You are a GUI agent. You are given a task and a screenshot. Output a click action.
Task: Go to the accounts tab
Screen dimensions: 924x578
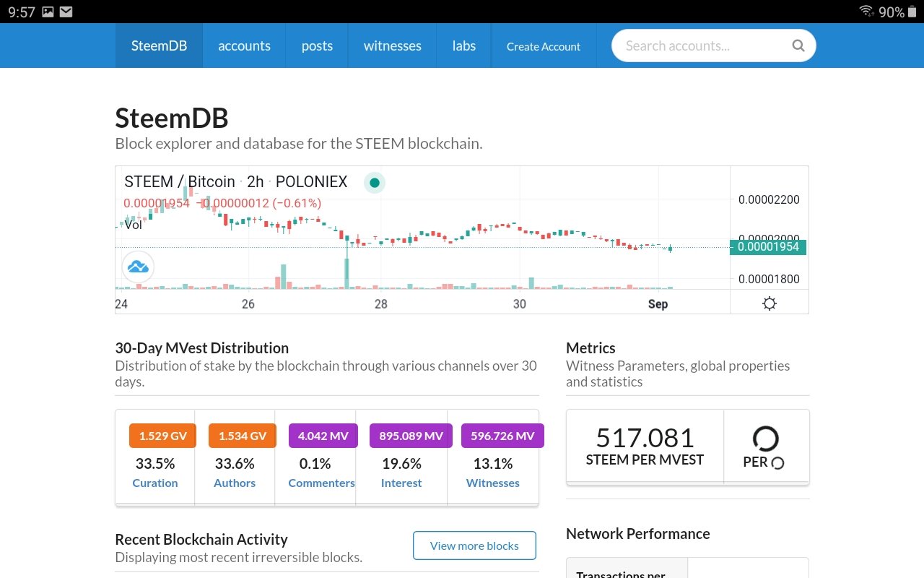(244, 46)
